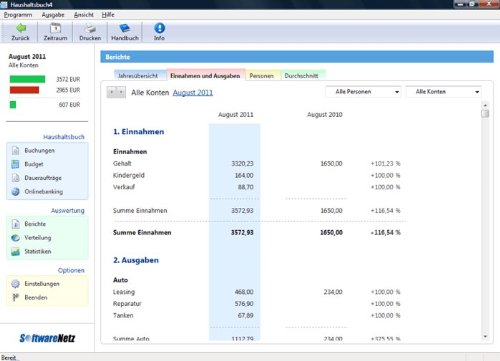Click the Zurück green arrow icon
Screen dimensions: 500x361
pos(21,28)
